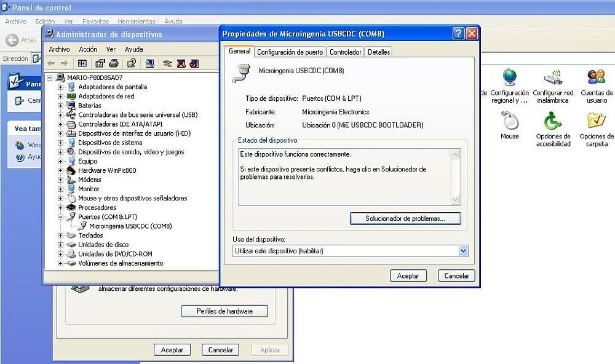Open the Uso del dispositivo dropdown
615x364 pixels.
[x=463, y=251]
